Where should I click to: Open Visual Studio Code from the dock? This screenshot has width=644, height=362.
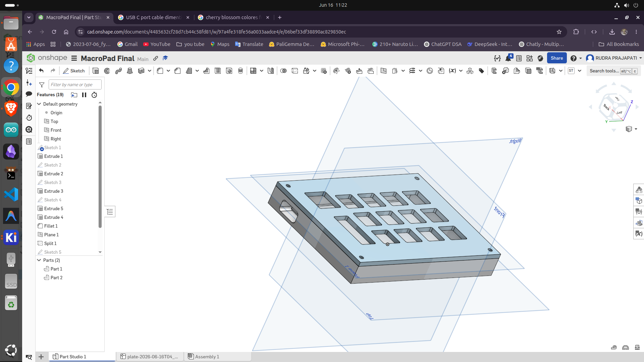tap(11, 194)
